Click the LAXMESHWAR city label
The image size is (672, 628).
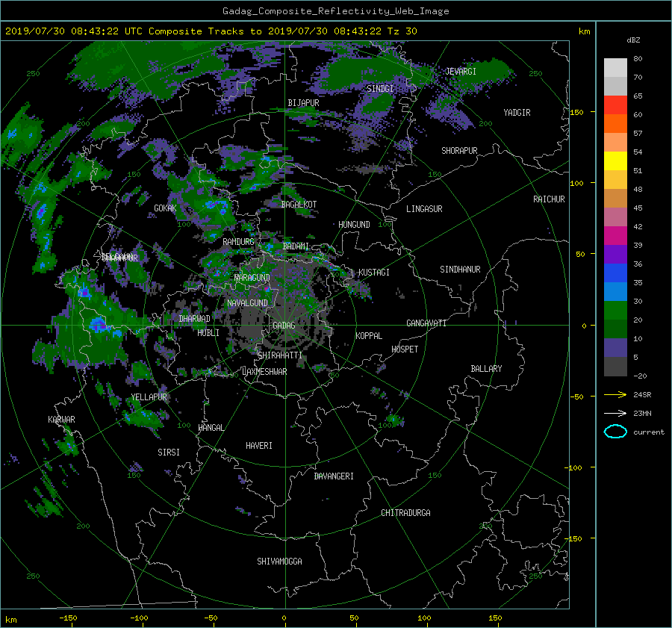click(x=264, y=372)
